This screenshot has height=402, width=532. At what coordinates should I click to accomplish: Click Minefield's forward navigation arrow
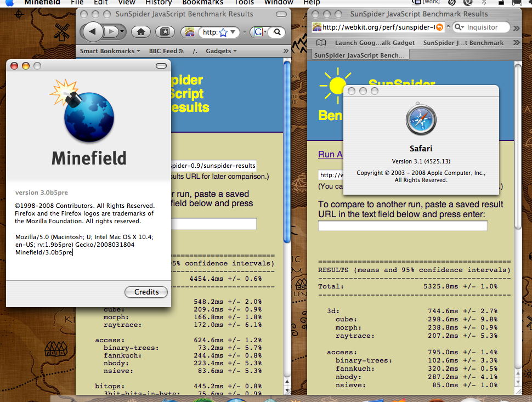click(x=110, y=32)
